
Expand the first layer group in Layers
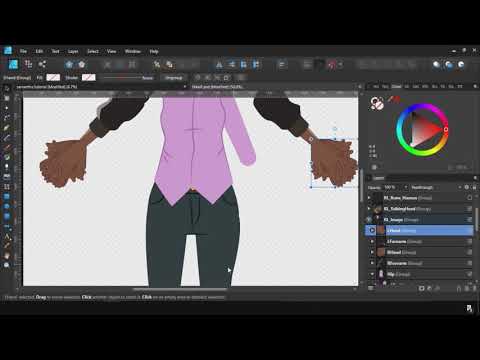(369, 198)
